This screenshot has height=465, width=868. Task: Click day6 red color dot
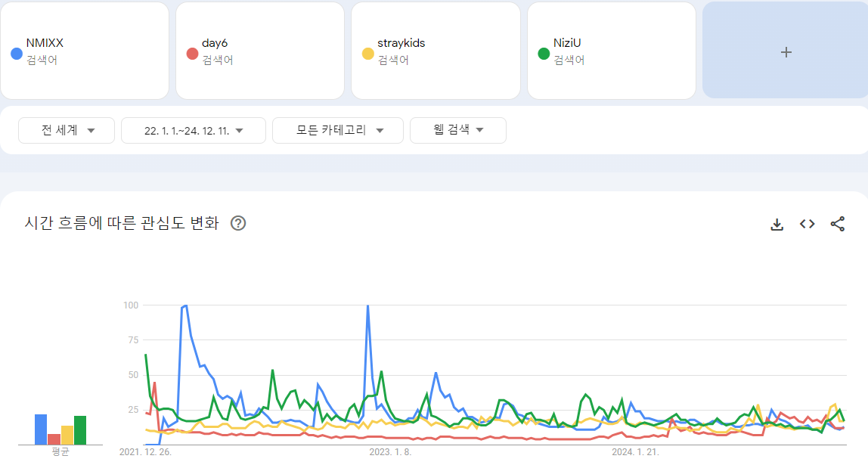point(192,54)
